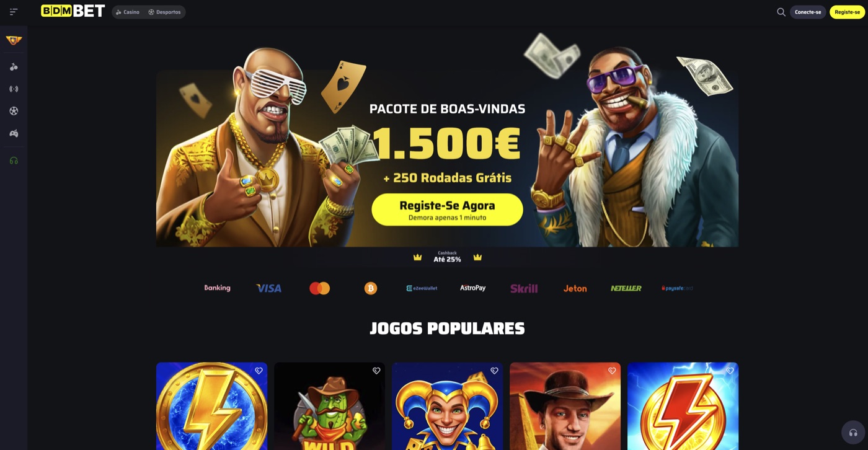Open the VIP shield icon in sidebar
The width and height of the screenshot is (868, 450).
(x=14, y=40)
